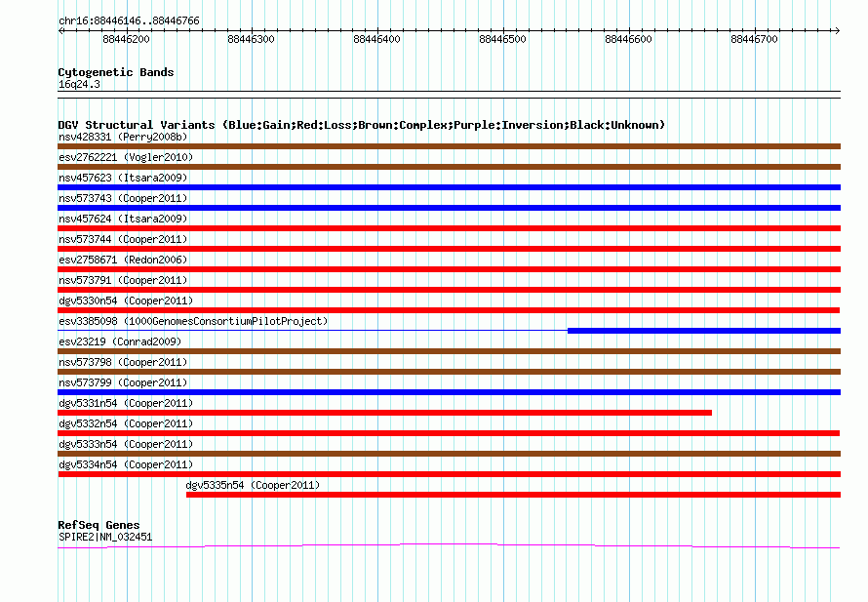
Task: Click the 16q24.3 cytogenetic band bar
Action: (x=449, y=95)
